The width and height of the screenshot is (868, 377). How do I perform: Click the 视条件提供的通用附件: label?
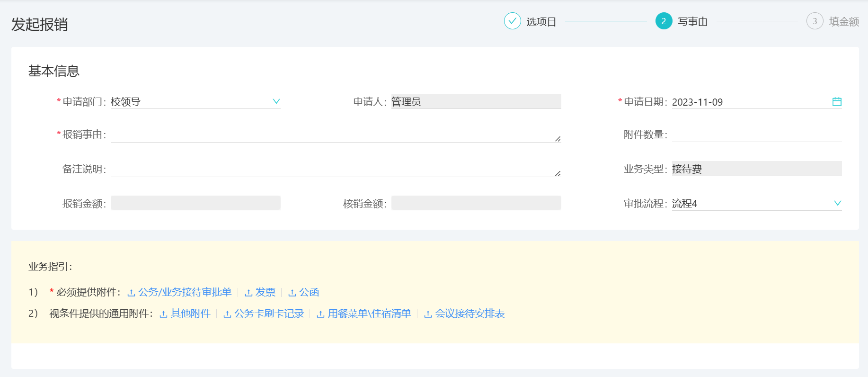coord(101,314)
